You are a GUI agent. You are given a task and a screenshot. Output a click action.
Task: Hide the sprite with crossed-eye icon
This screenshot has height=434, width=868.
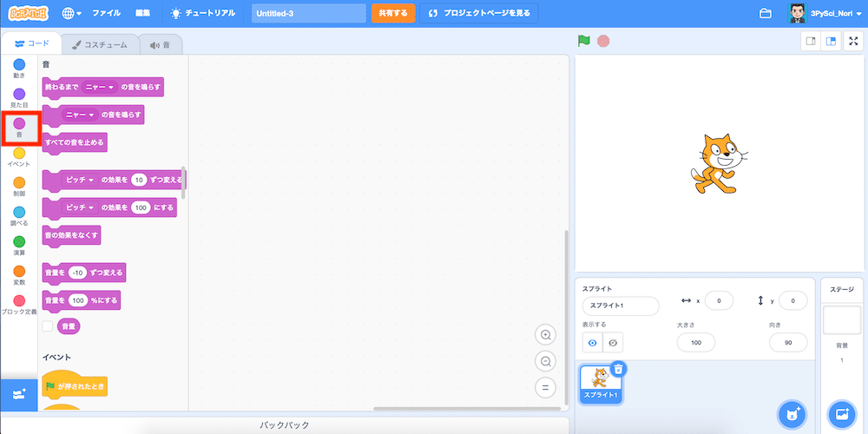pyautogui.click(x=613, y=343)
